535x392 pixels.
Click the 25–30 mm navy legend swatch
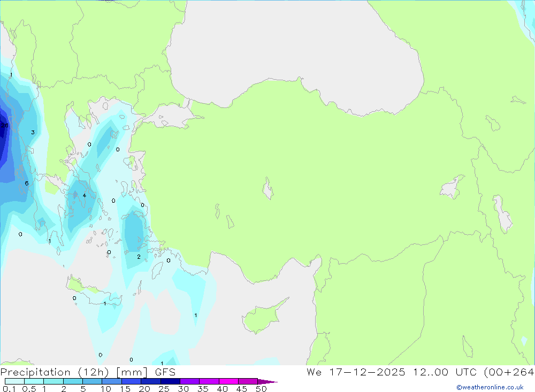(x=170, y=381)
